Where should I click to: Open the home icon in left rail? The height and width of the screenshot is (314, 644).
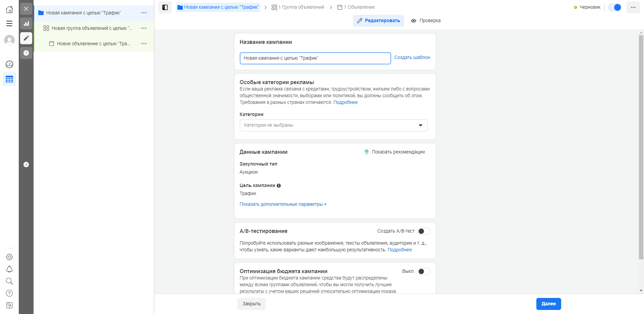pos(9,9)
